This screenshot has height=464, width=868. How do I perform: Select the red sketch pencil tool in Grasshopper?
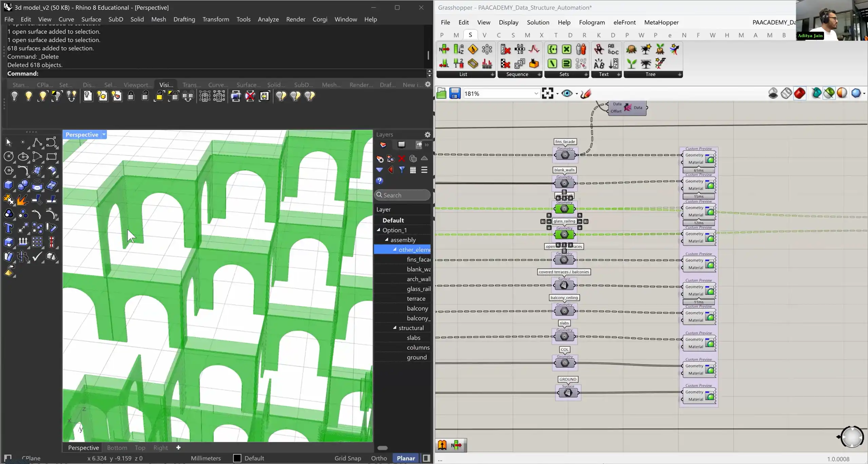click(x=585, y=93)
